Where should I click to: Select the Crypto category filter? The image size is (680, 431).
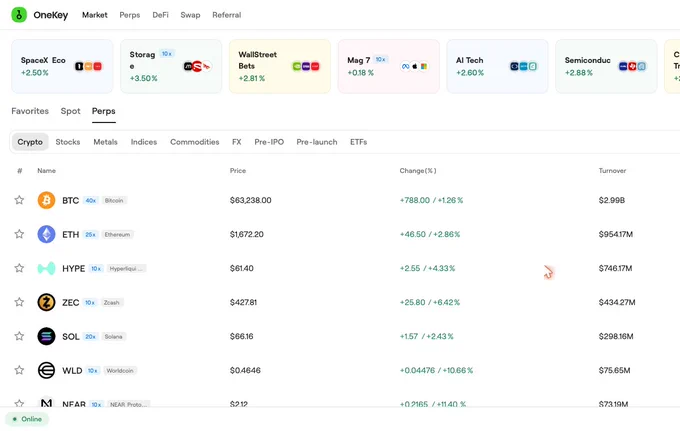[30, 142]
